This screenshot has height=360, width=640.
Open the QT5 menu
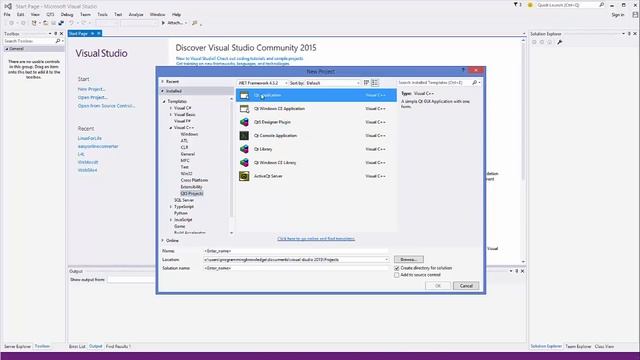point(50,14)
